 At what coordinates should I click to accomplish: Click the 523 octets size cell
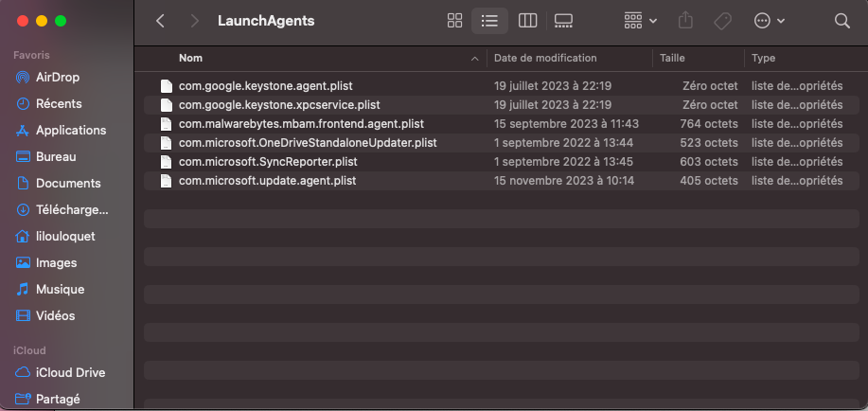[x=709, y=143]
